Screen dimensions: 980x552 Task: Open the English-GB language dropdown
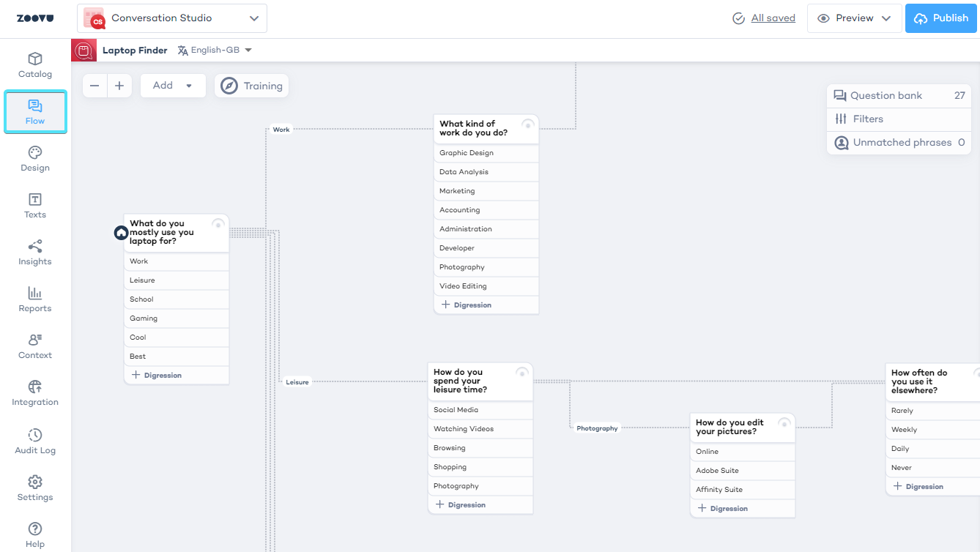point(215,51)
